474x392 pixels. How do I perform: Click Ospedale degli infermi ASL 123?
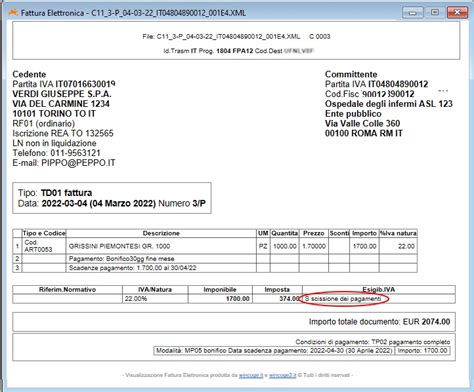pyautogui.click(x=389, y=104)
